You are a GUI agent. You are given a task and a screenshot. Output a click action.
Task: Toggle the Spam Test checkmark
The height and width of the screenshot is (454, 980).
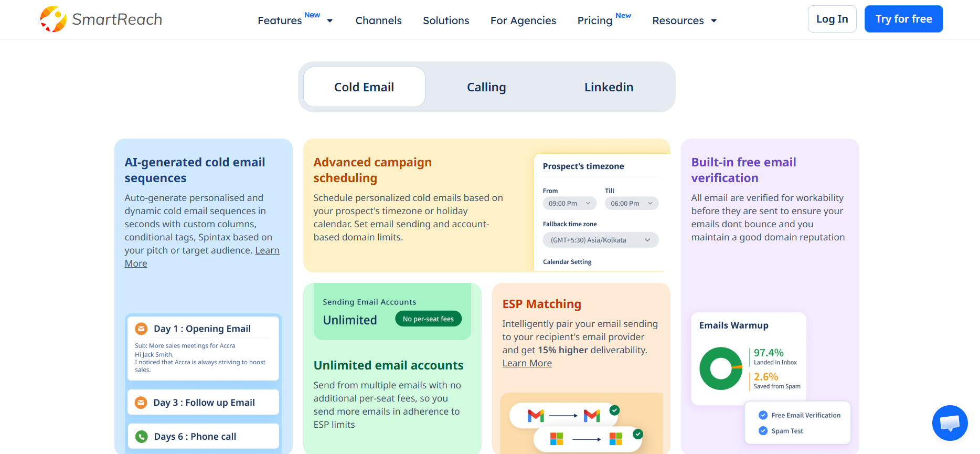[763, 431]
